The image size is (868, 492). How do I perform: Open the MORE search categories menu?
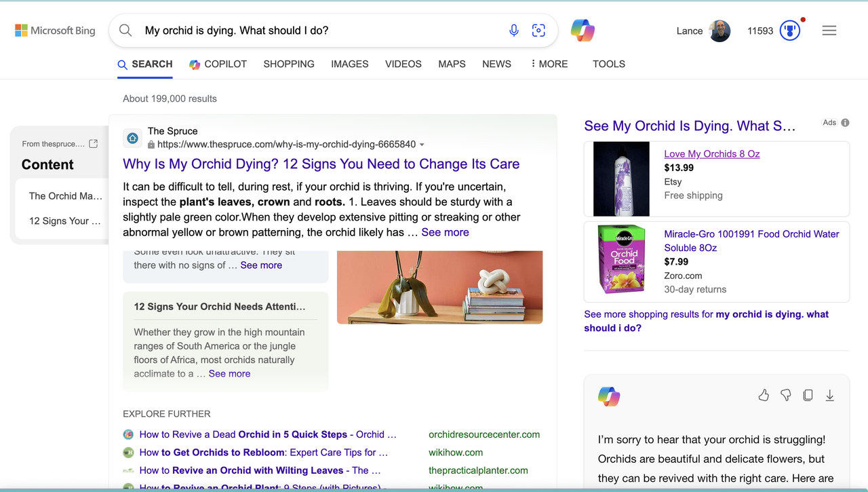[x=549, y=64]
